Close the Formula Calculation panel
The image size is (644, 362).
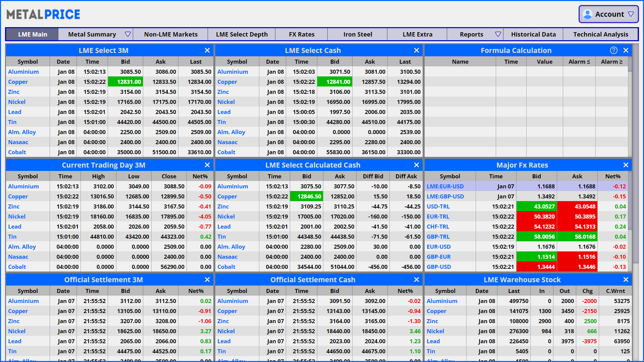[626, 50]
